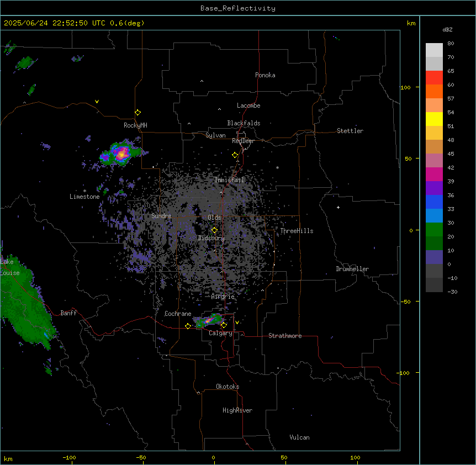The image size is (476, 465).
Task: Click the Base_Reflectivity title text
Action: (x=238, y=8)
